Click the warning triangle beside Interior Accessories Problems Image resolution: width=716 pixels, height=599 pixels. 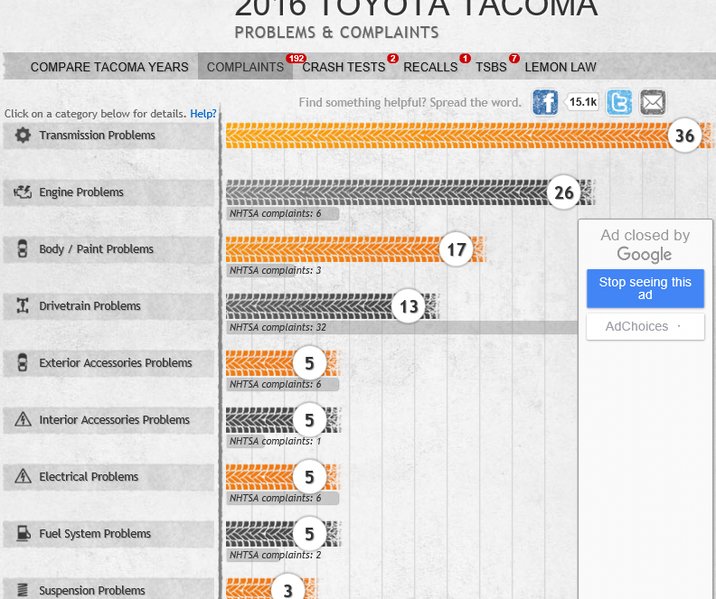point(22,419)
